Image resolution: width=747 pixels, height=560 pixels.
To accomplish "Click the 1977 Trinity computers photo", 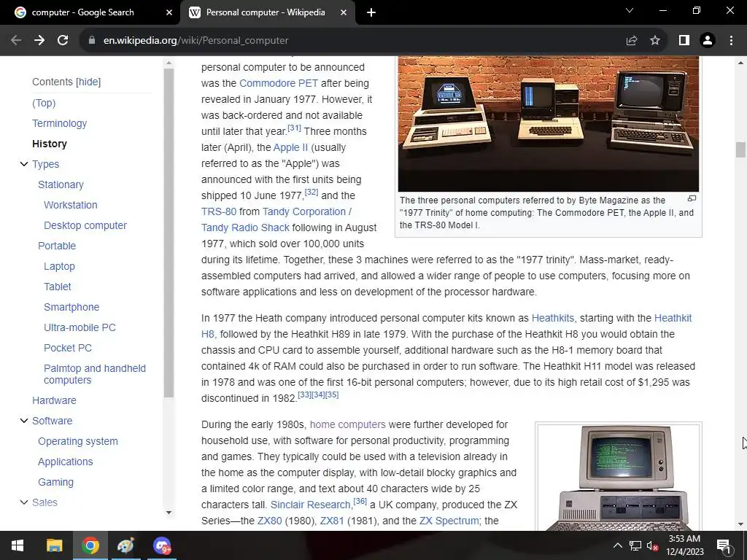I will (549, 124).
